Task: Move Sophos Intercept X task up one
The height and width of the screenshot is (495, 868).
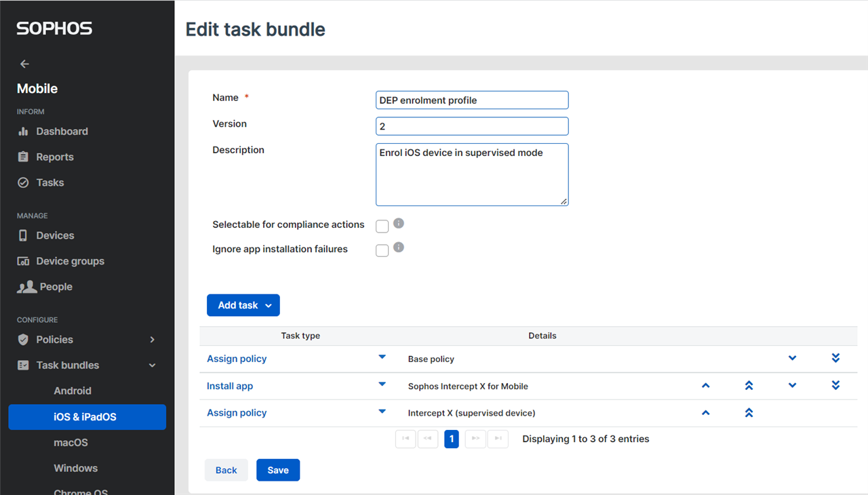Action: [705, 385]
